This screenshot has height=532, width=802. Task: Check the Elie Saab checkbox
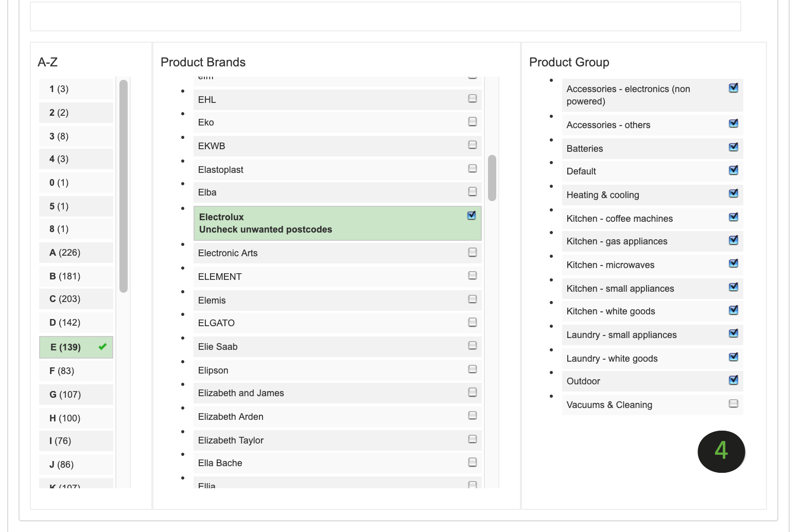(x=472, y=345)
